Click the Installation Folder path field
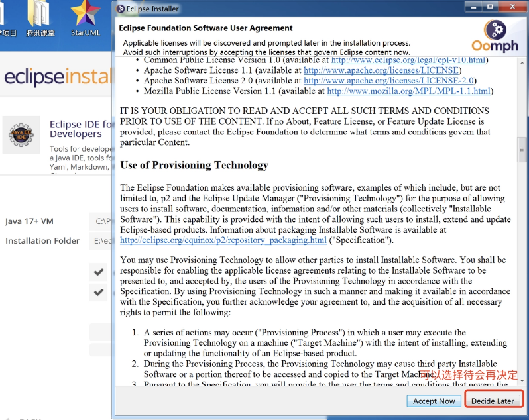 pos(100,240)
